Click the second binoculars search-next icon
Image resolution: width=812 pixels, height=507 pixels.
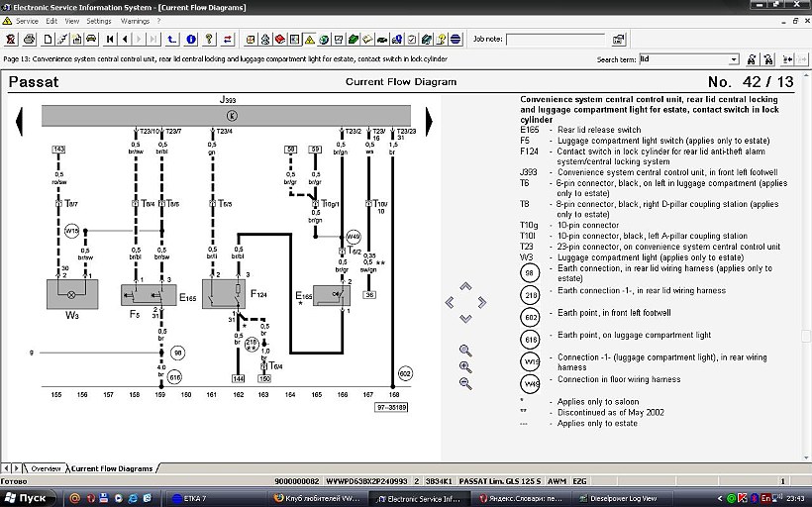tap(768, 59)
